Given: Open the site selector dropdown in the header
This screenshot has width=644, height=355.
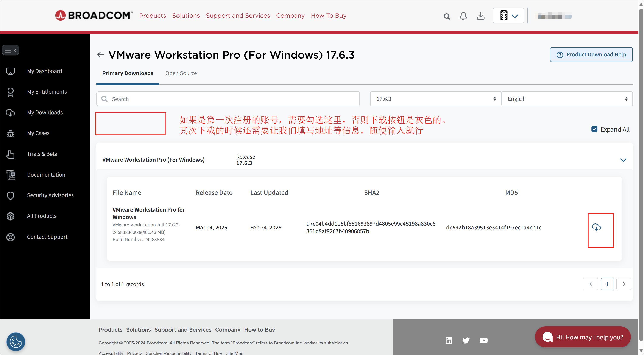Looking at the screenshot, I should (508, 16).
